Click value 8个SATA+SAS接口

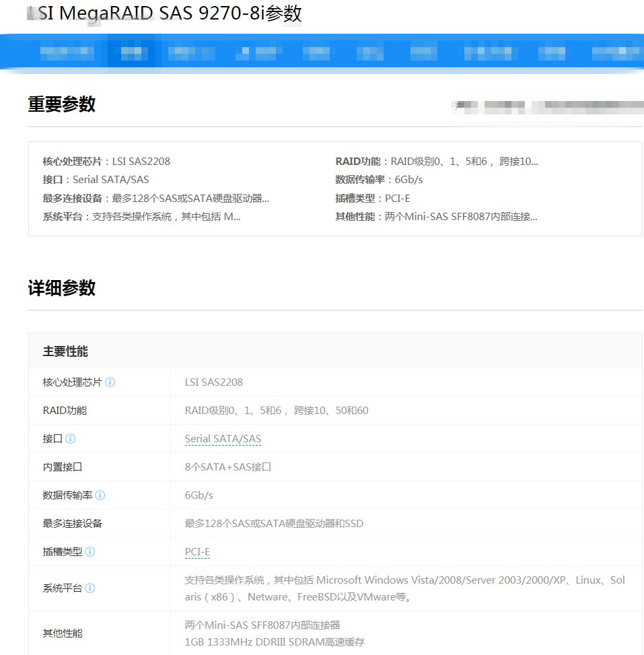[228, 467]
